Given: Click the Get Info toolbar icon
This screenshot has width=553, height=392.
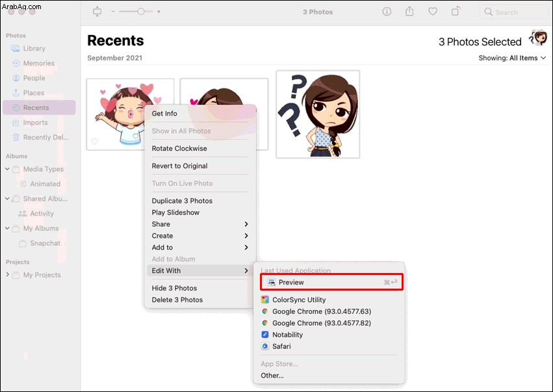Looking at the screenshot, I should (387, 12).
